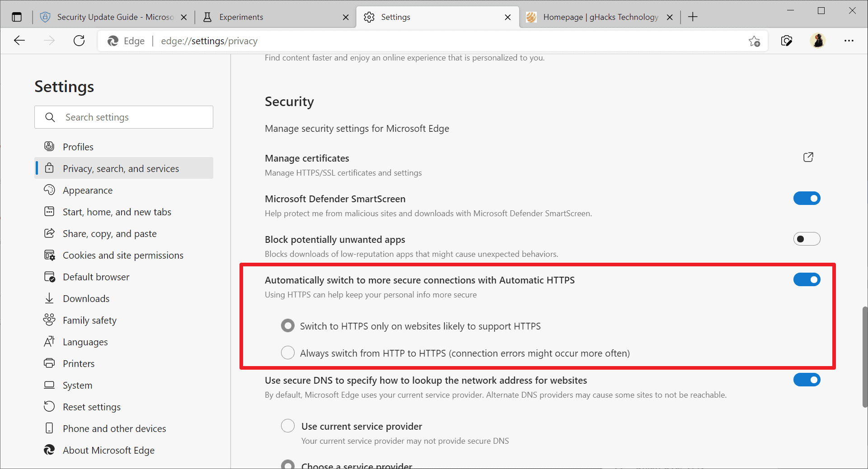Switch to the Experiments tab
Screen dimensions: 868x469
[x=241, y=17]
